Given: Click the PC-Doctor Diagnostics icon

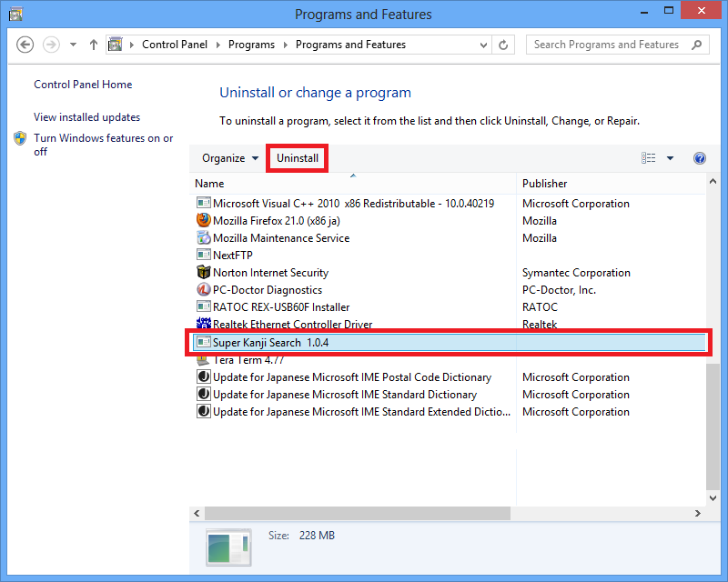Looking at the screenshot, I should pos(204,290).
